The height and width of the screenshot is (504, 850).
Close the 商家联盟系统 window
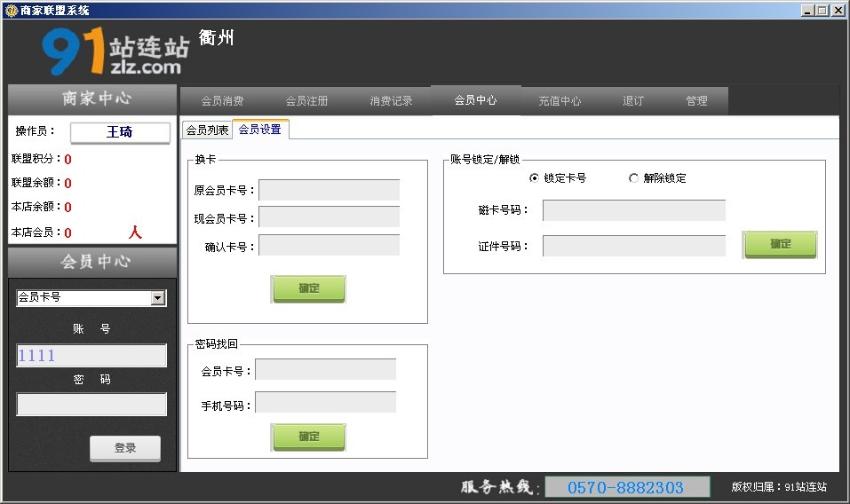point(840,11)
